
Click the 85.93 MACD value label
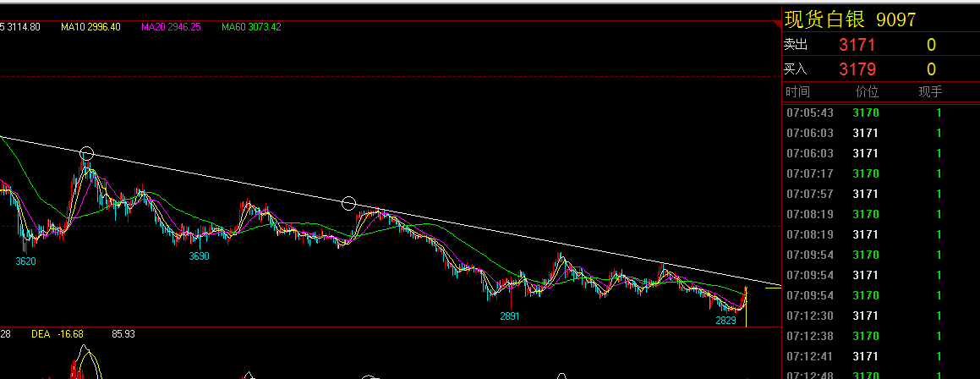[x=123, y=334]
